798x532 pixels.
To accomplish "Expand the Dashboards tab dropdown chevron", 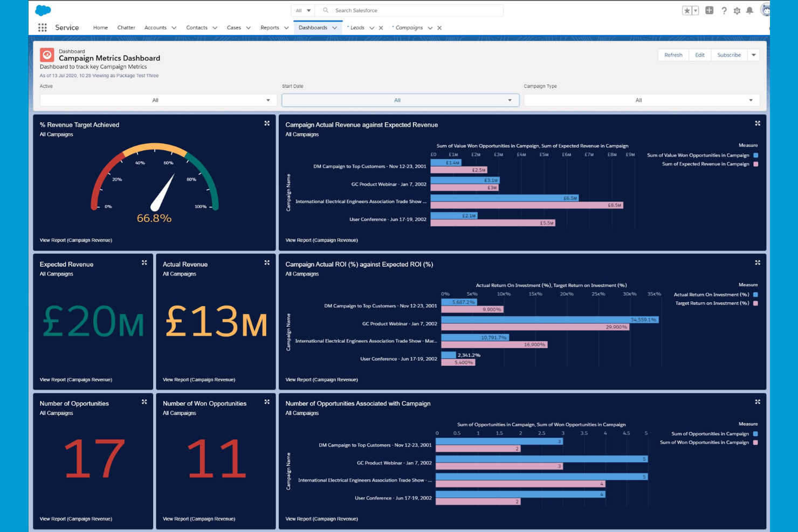I will tap(335, 28).
